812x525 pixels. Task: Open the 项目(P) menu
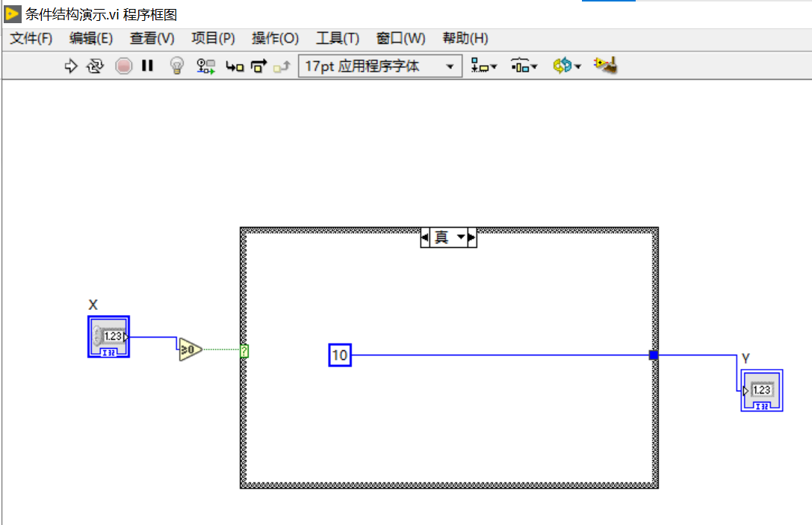point(213,38)
